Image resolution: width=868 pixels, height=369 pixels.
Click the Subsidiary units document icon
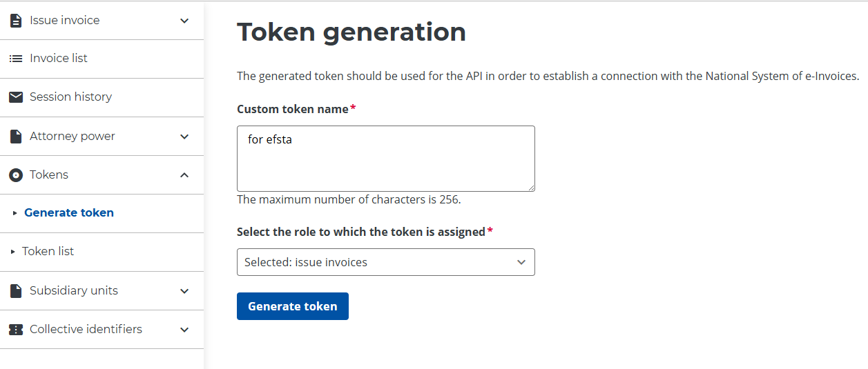click(16, 291)
